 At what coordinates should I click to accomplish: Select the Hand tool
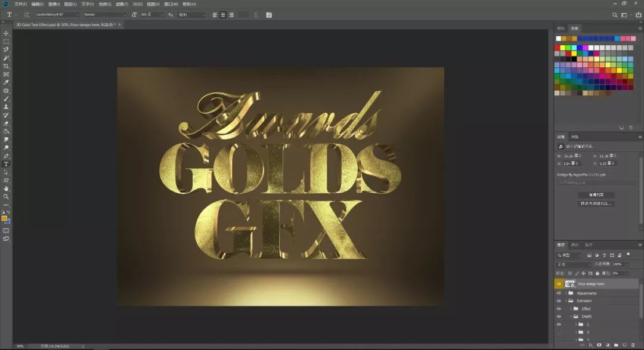7,188
